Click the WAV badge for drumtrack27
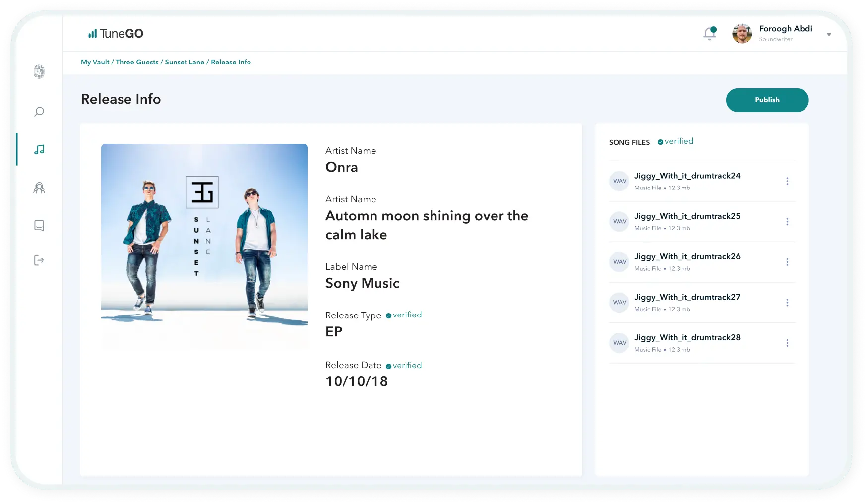 pyautogui.click(x=619, y=303)
